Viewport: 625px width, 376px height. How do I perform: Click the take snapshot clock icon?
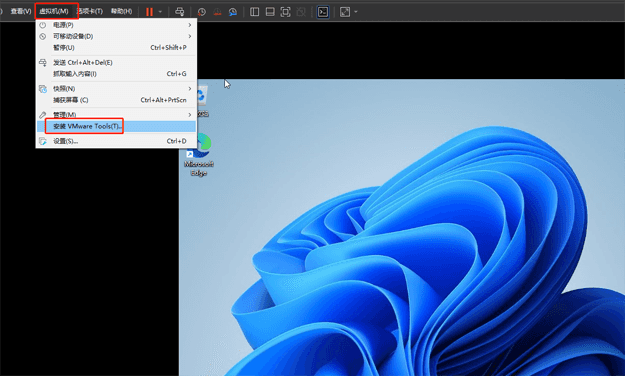point(202,12)
